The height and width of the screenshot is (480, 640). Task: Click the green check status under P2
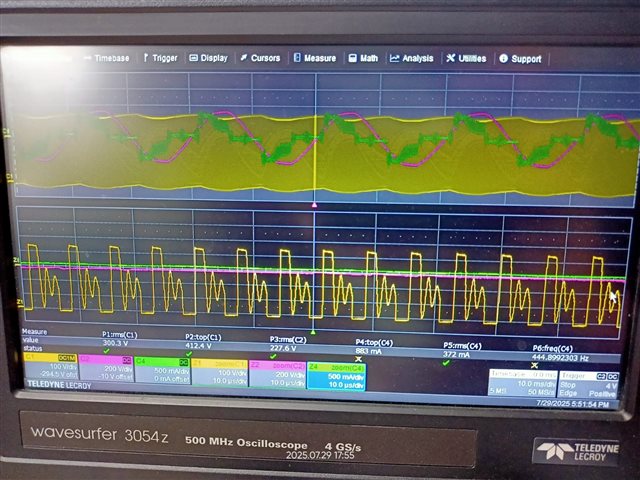[189, 353]
